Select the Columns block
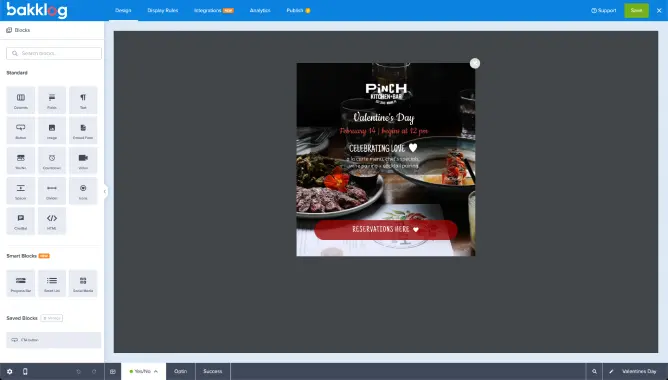This screenshot has height=380, width=668. coord(20,100)
